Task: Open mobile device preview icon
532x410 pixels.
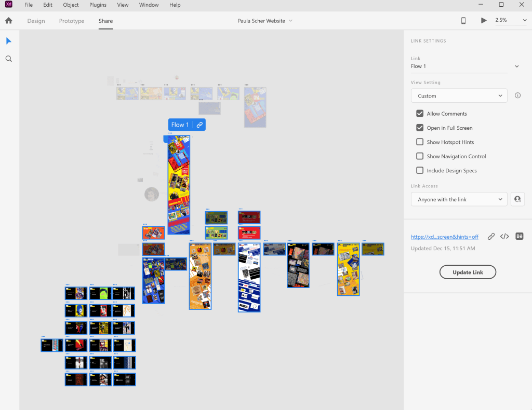Action: [463, 21]
